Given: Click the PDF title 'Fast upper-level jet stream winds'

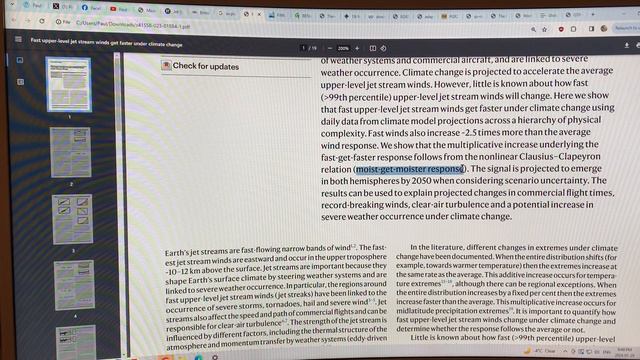Looking at the screenshot, I should pyautogui.click(x=107, y=42).
